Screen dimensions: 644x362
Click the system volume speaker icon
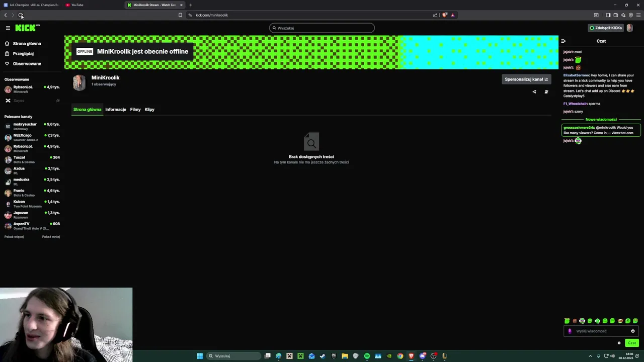(613, 356)
